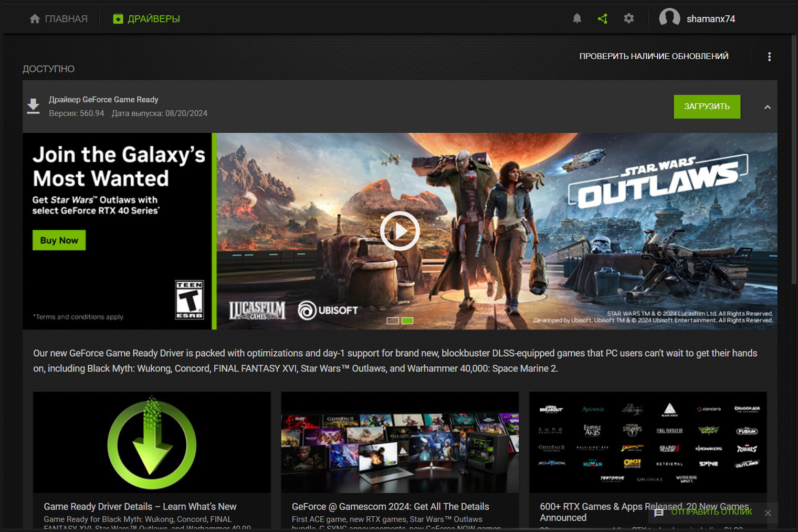Screen dimensions: 798x532
Task: Click the Драйвер GeForce Game Ready title
Action: pyautogui.click(x=103, y=100)
